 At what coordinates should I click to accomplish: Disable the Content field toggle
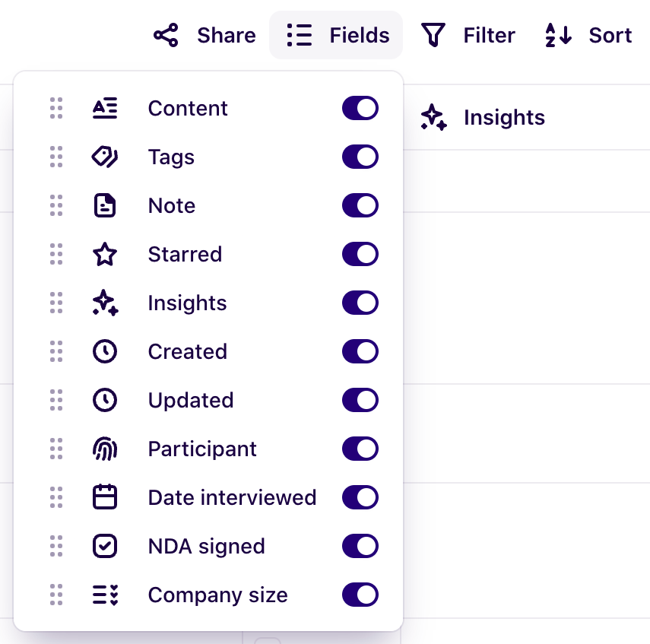click(x=360, y=108)
